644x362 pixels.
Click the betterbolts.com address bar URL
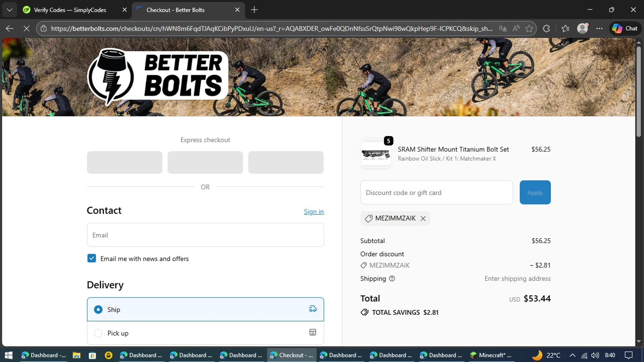tap(271, 28)
